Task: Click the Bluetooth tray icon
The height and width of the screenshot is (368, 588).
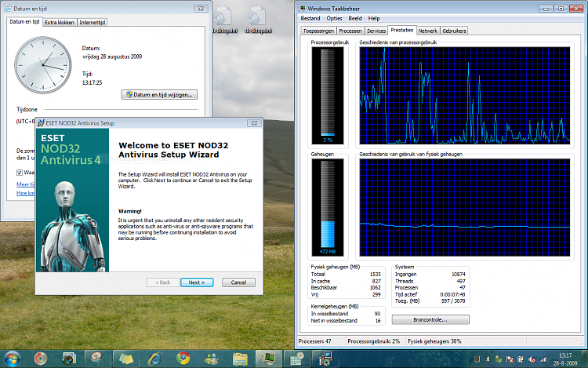Action: 488,359
